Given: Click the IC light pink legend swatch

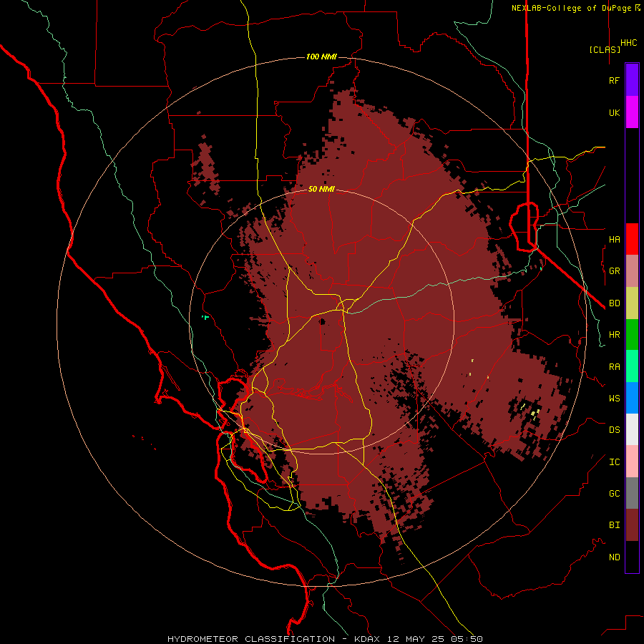Looking at the screenshot, I should coord(632,462).
